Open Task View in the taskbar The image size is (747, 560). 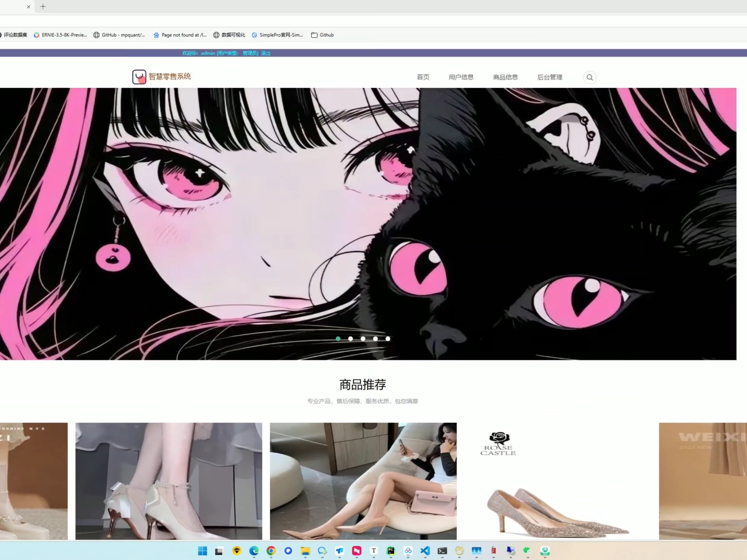[219, 551]
